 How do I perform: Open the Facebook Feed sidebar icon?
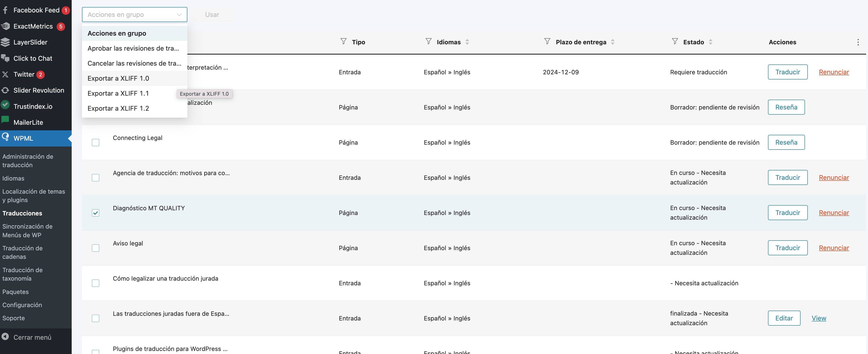pos(5,10)
